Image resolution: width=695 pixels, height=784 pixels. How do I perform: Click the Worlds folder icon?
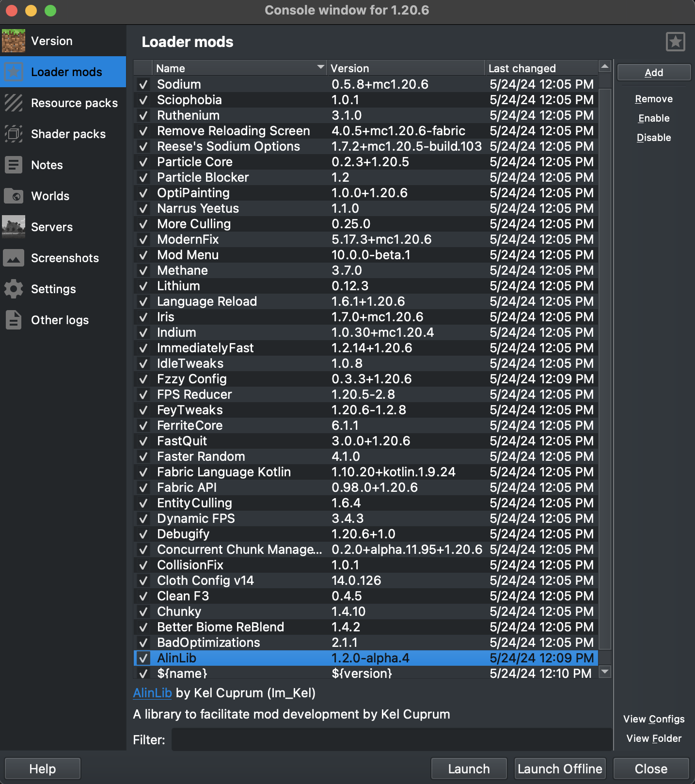pos(14,196)
